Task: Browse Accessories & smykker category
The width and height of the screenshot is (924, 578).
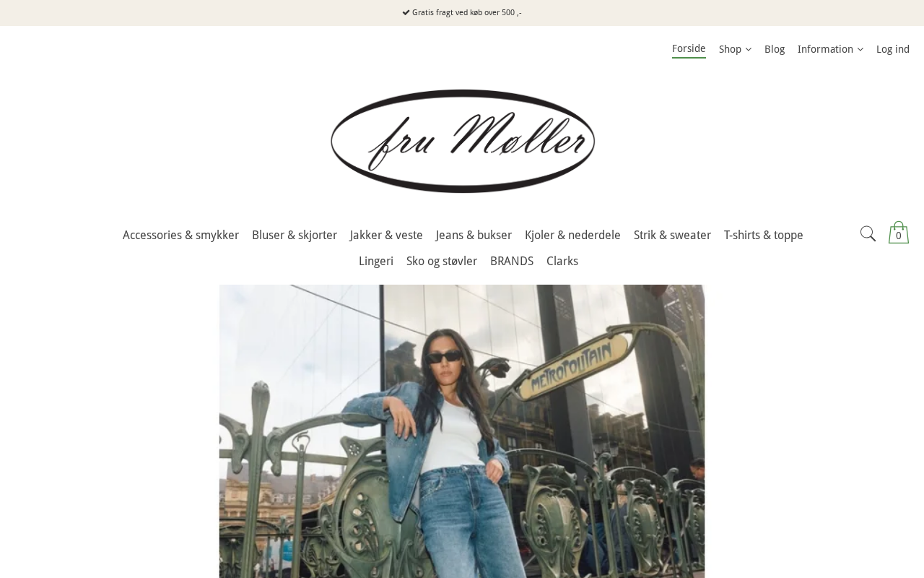Action: 180,235
